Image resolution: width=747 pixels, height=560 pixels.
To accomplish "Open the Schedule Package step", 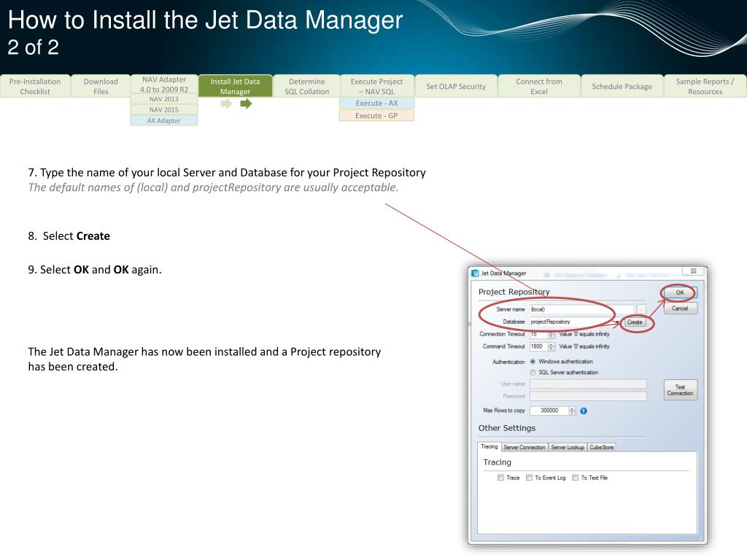I will [x=622, y=86].
